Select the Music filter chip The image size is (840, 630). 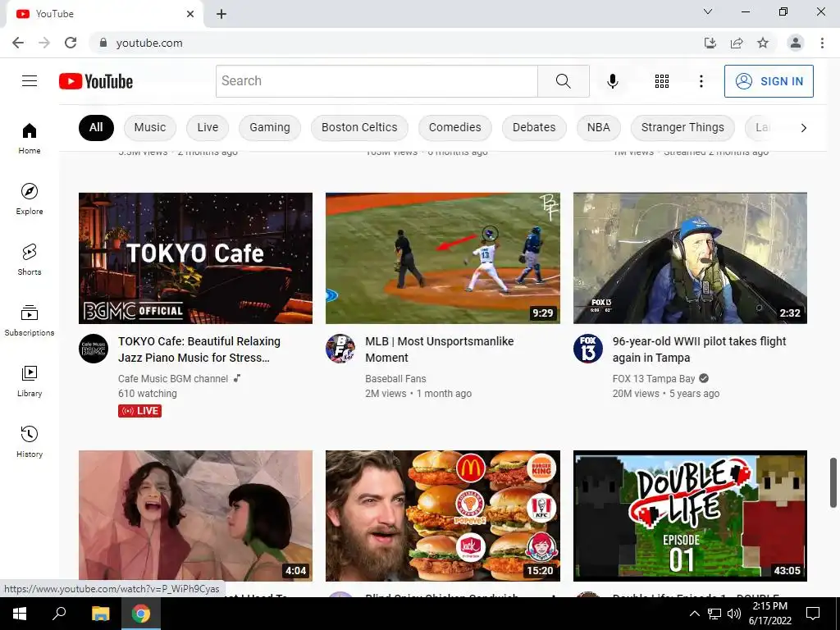150,127
